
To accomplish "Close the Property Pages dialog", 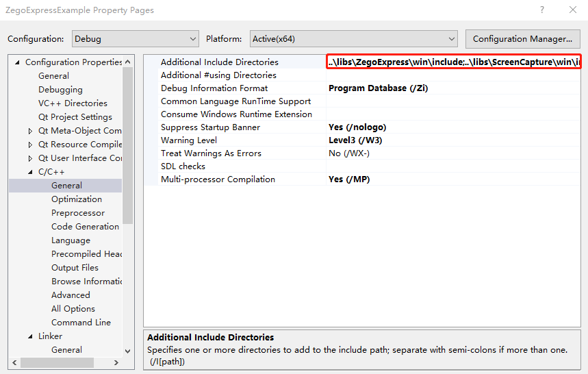I will coord(573,10).
